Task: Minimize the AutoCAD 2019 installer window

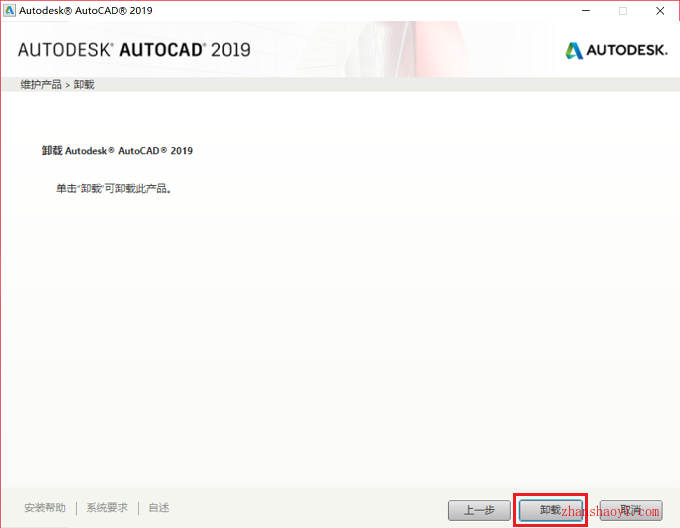Action: coord(586,10)
